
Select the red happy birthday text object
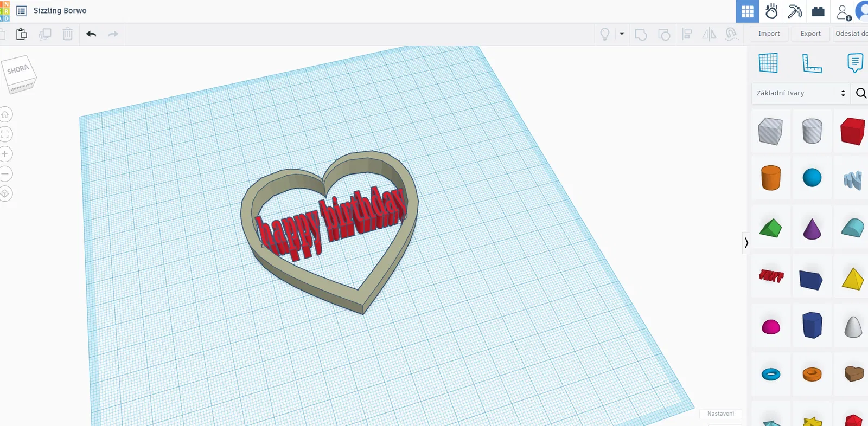[331, 223]
